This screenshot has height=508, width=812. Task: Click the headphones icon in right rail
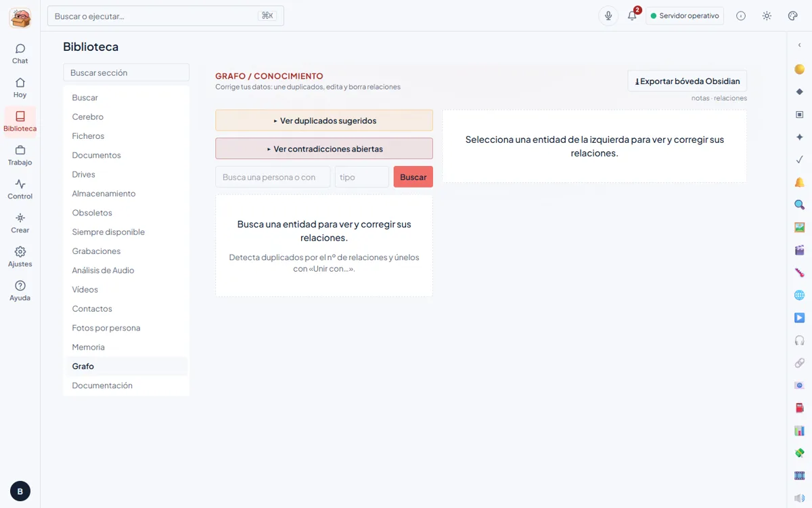point(800,341)
